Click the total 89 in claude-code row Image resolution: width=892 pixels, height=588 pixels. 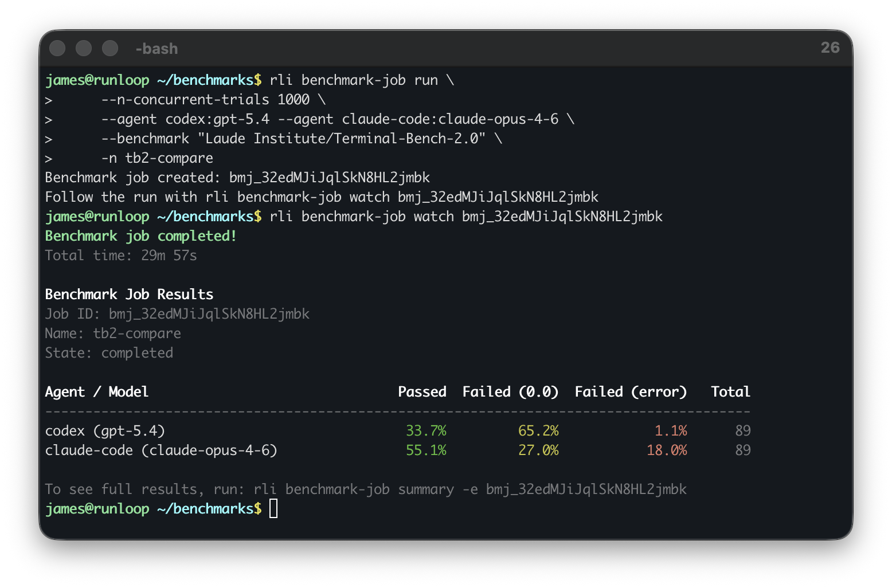[x=743, y=450]
